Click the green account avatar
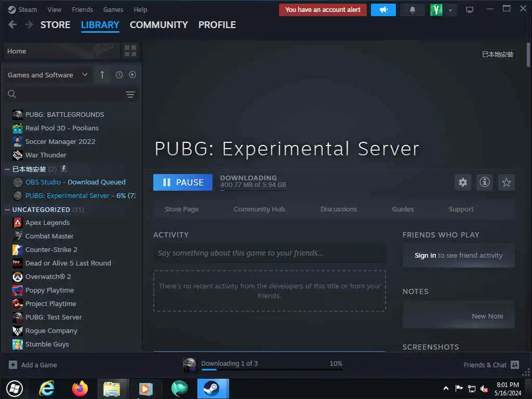This screenshot has width=532, height=399. tap(436, 10)
